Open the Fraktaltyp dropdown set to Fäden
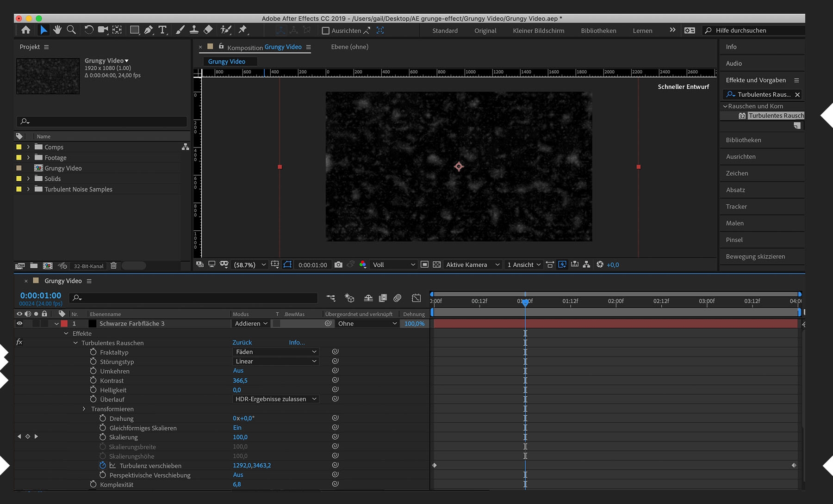 click(275, 352)
